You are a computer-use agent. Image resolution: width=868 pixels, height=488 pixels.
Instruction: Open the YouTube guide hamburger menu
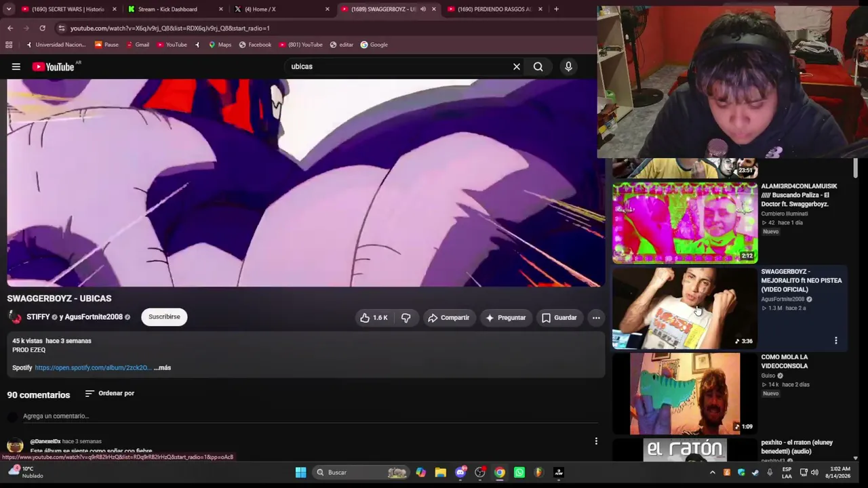pyautogui.click(x=16, y=66)
